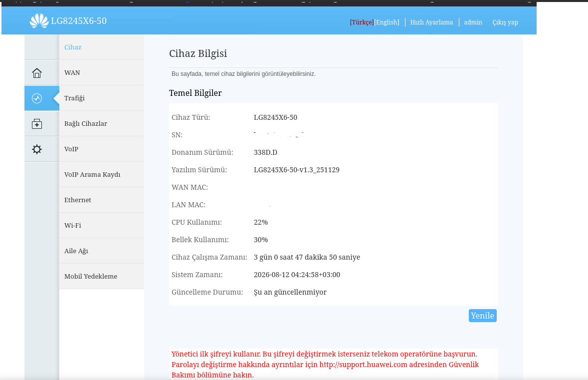Click uptime value 3 gün 0 saat
Viewport: 588px width, 380px height.
pyautogui.click(x=307, y=258)
